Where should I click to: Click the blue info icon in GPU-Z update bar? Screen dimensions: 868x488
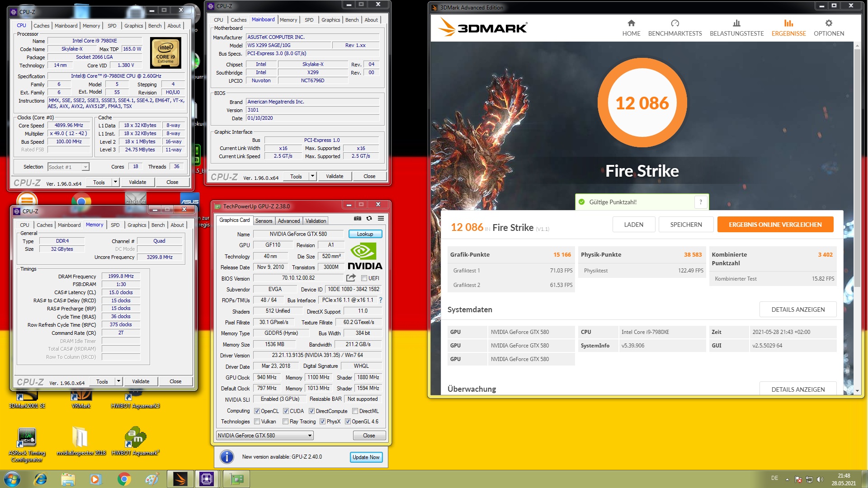coord(226,457)
